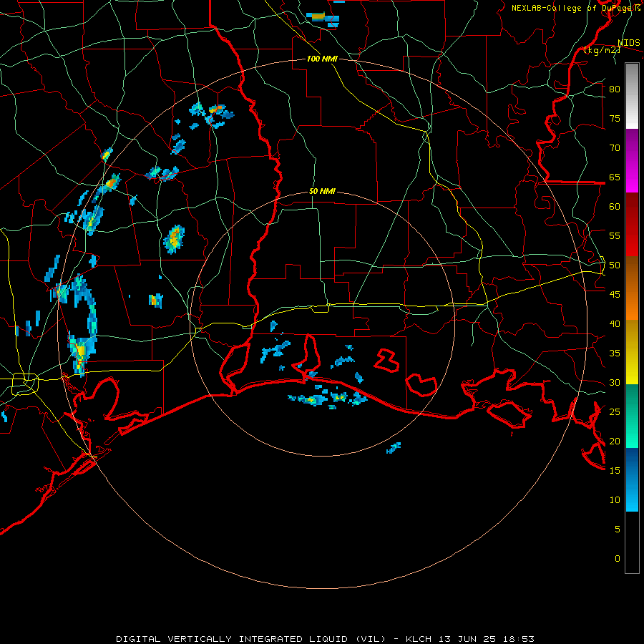Click the 30 value on the scale
The height and width of the screenshot is (644, 644).
tap(615, 383)
